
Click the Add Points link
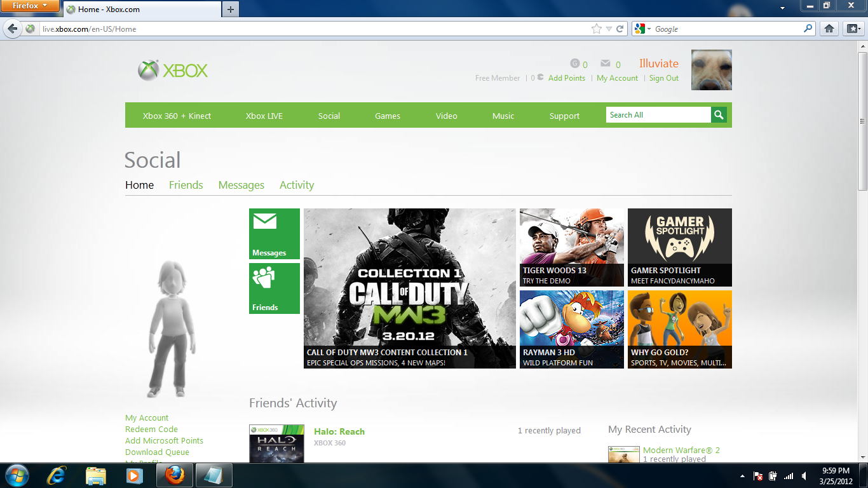point(567,78)
